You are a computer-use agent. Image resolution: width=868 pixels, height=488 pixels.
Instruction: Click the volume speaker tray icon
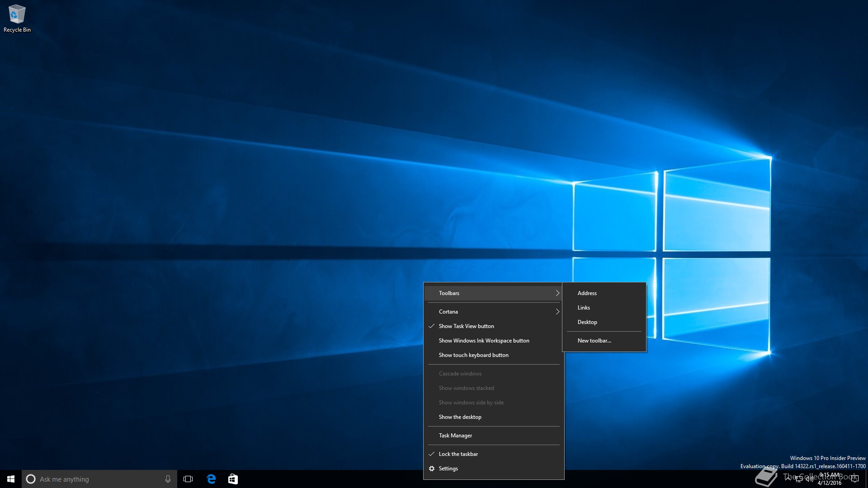pos(809,479)
